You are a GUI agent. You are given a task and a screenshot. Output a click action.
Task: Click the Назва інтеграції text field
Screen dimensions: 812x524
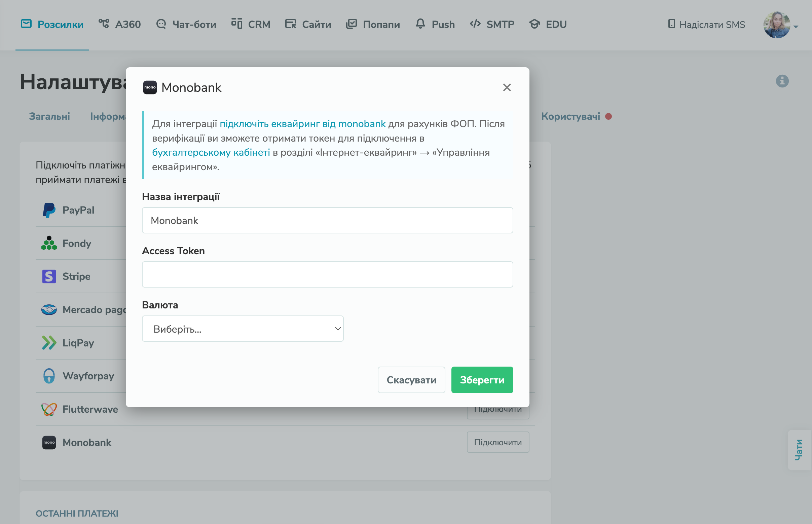click(x=327, y=221)
